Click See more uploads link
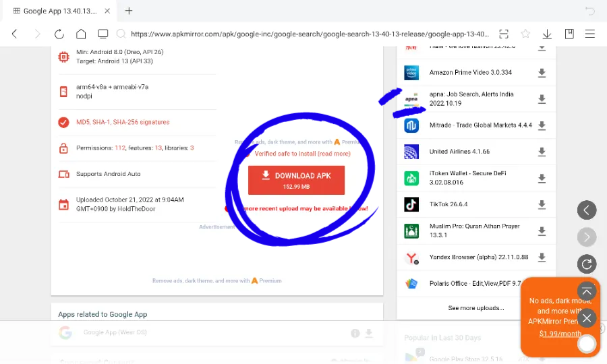607x364 pixels. pyautogui.click(x=475, y=308)
